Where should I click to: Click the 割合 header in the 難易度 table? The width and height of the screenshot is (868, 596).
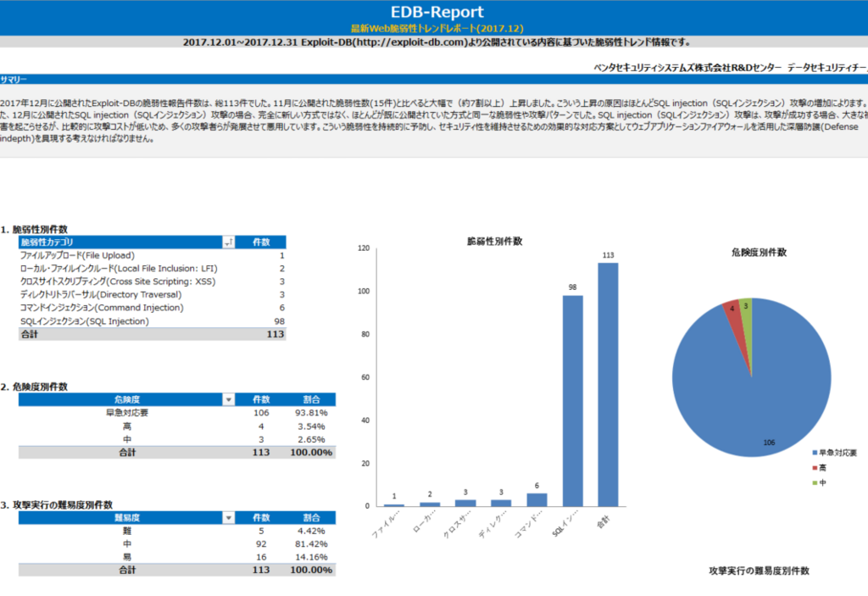311,517
